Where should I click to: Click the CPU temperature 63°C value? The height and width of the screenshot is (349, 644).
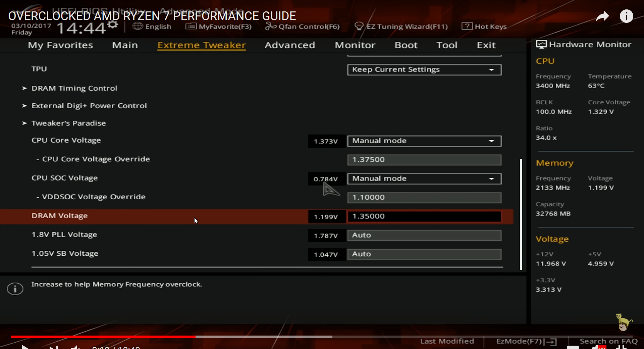[x=596, y=86]
